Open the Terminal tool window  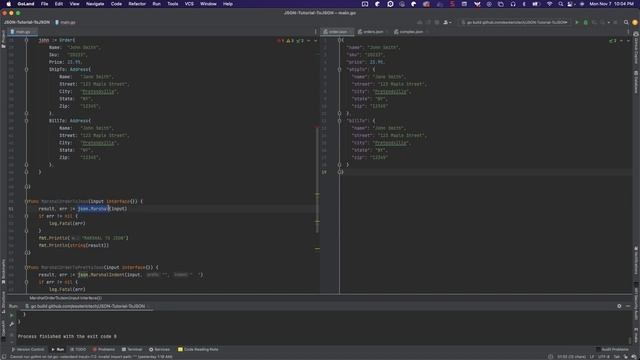[x=132, y=349]
